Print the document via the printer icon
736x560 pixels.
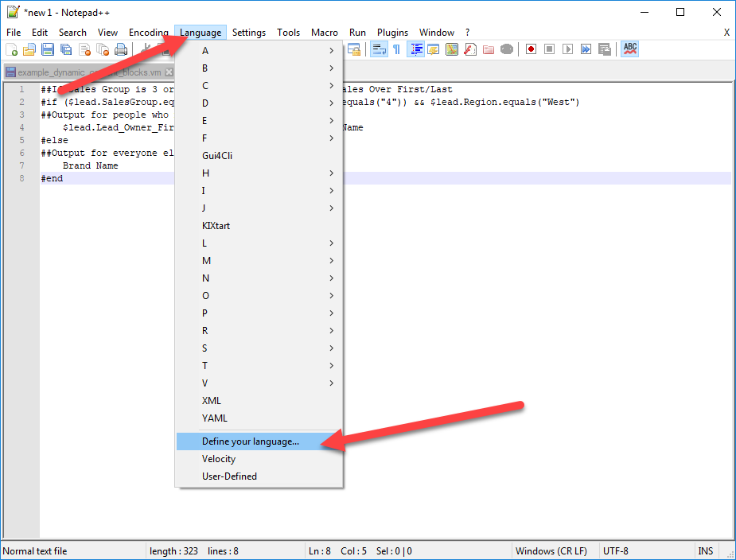pyautogui.click(x=121, y=49)
